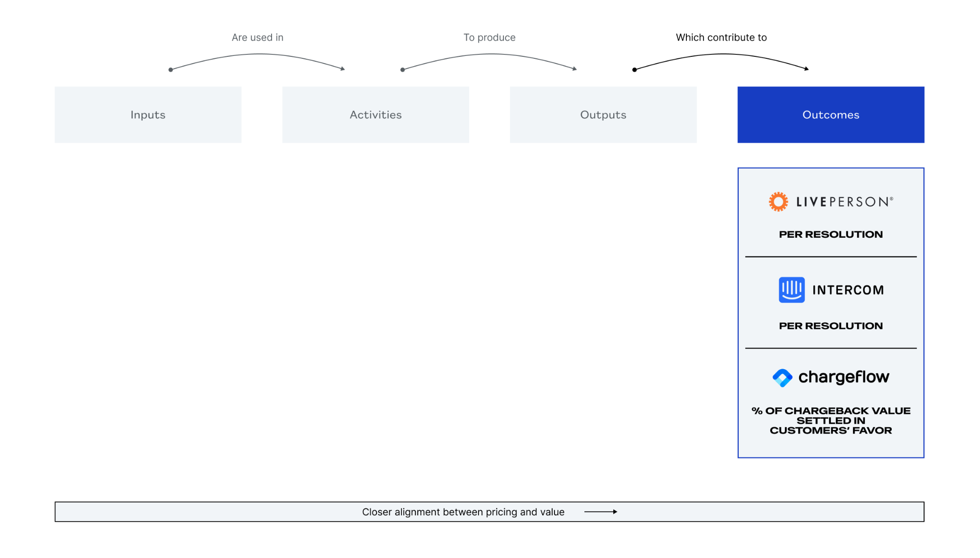Click the Are used in arrow label
This screenshot has height=558, width=980.
(x=258, y=37)
